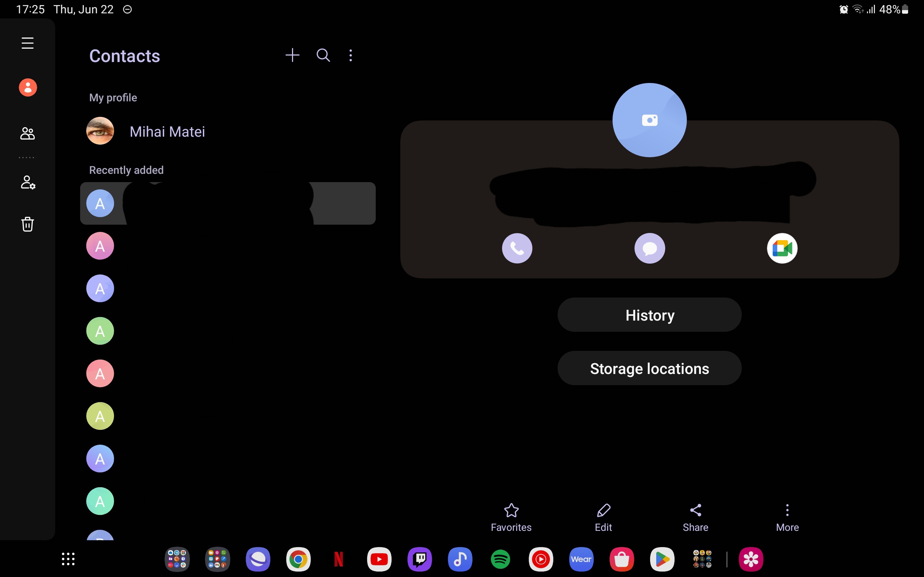Open the app drawer grid icon
This screenshot has width=924, height=577.
tap(68, 559)
